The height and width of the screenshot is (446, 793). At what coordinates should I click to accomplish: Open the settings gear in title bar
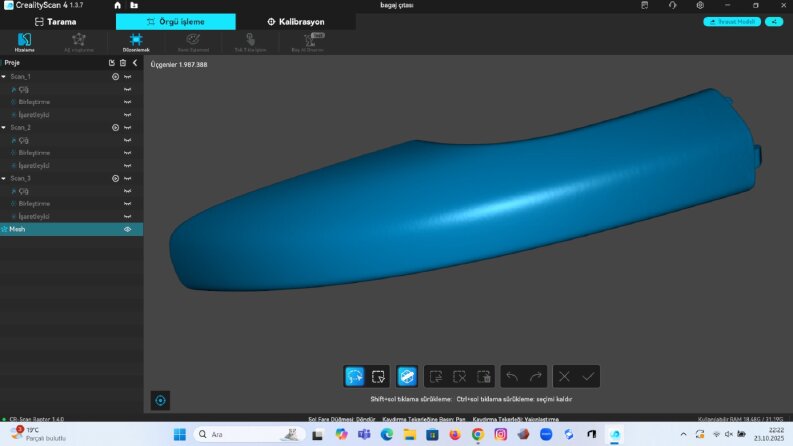[x=700, y=5]
